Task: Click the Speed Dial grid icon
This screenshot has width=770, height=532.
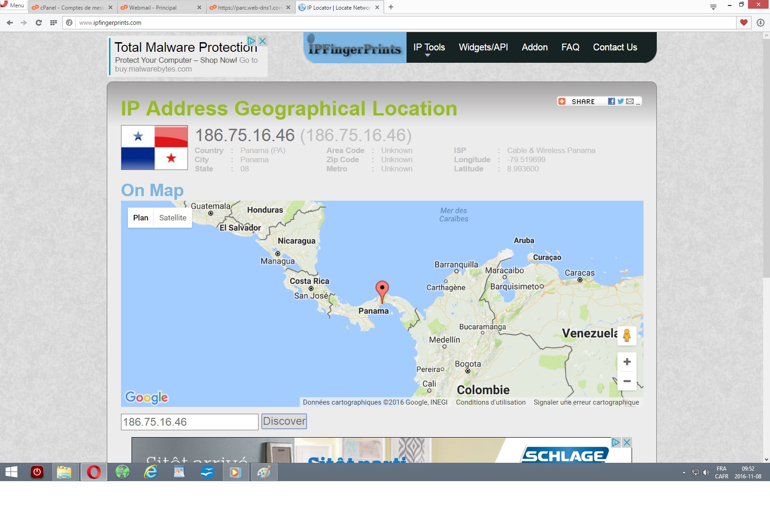Action: 54,22
